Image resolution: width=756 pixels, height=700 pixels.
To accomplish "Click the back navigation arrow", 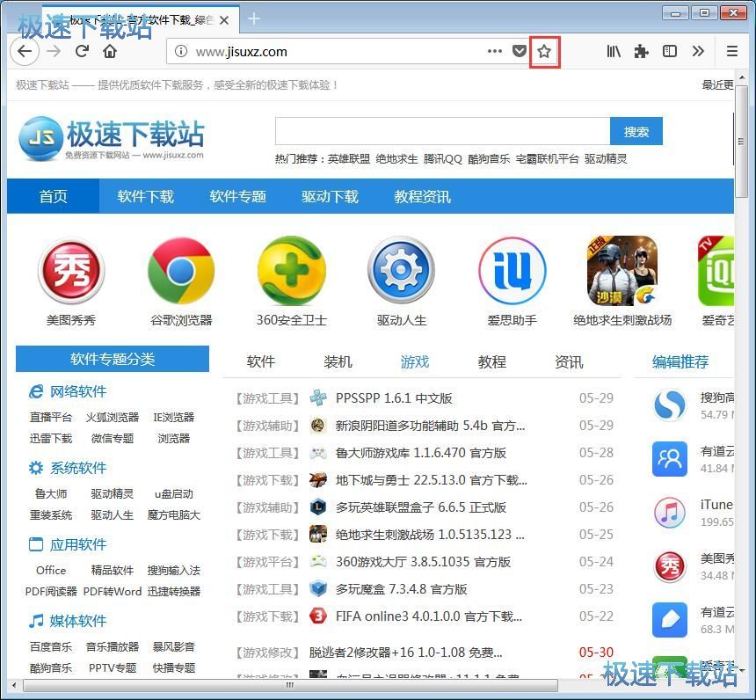I will click(x=25, y=52).
